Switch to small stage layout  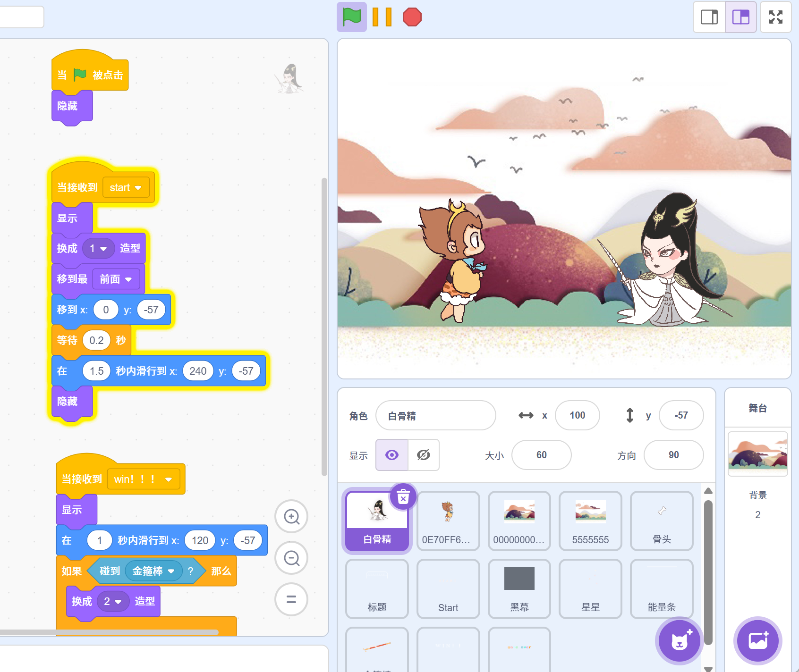pos(709,17)
